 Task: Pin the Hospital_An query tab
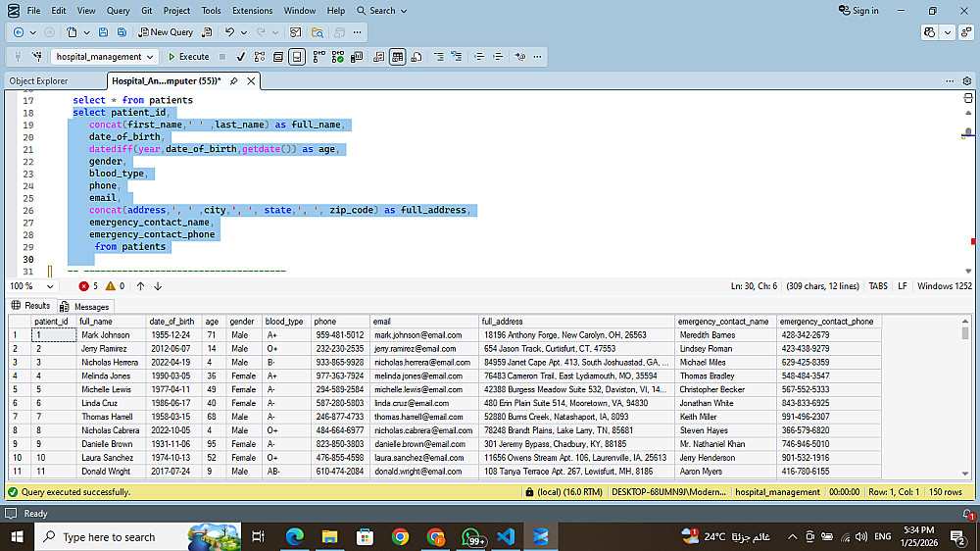tap(234, 80)
